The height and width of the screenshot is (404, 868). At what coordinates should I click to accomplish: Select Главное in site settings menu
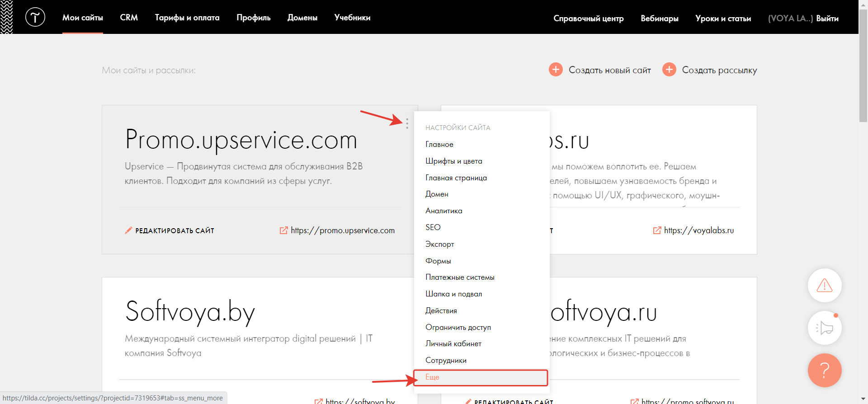[439, 144]
